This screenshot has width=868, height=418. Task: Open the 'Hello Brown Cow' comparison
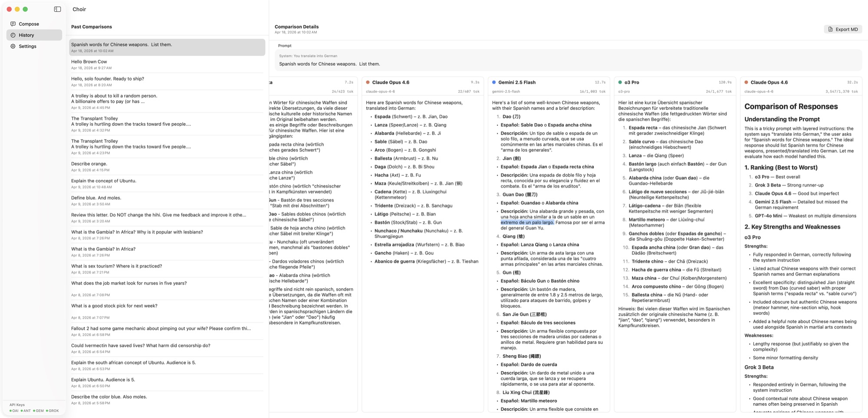click(167, 64)
